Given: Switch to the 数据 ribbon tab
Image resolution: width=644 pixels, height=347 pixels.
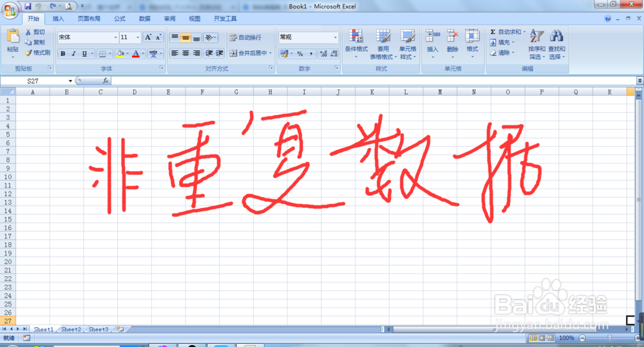Looking at the screenshot, I should (x=144, y=19).
